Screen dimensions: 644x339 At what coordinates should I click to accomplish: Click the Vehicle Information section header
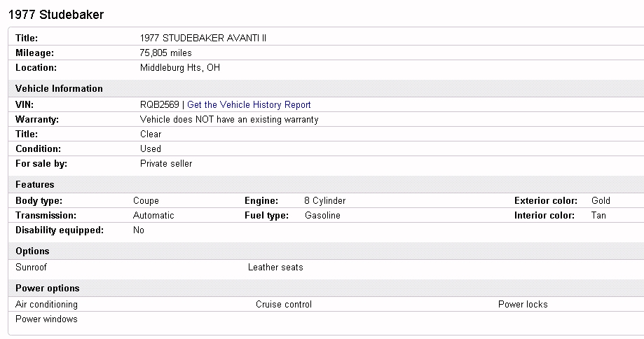point(59,89)
